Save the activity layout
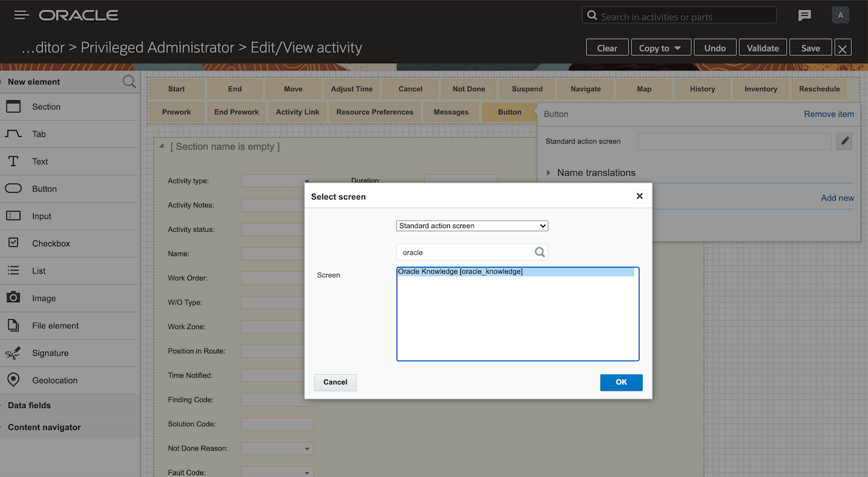Screen dimensions: 868x477 (x=810, y=48)
